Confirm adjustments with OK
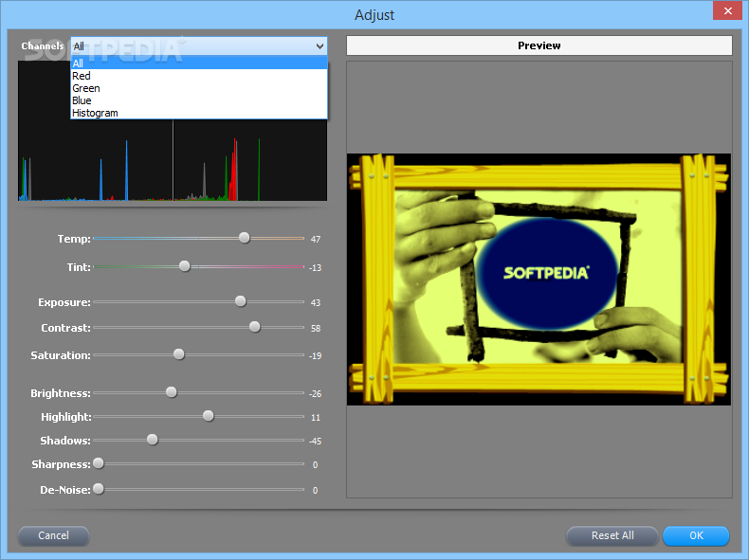This screenshot has width=749, height=560. [x=696, y=535]
